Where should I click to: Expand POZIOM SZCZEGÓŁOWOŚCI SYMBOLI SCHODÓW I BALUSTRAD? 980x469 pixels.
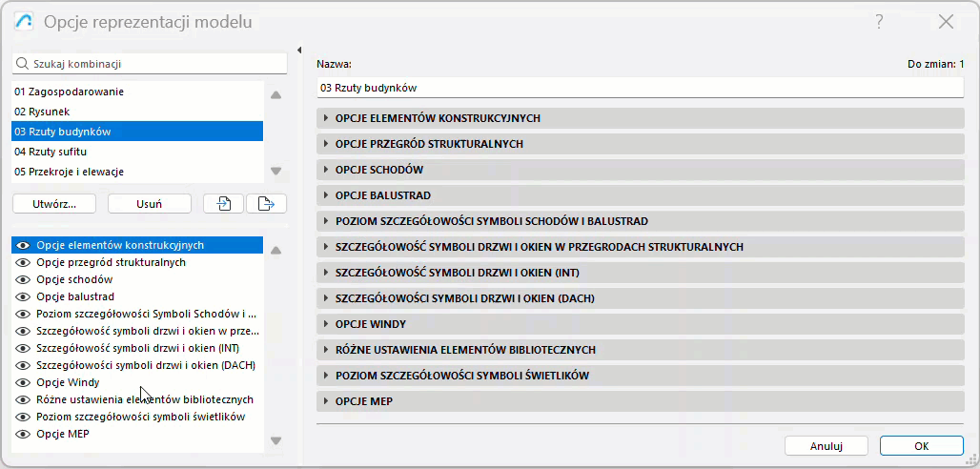click(x=641, y=221)
